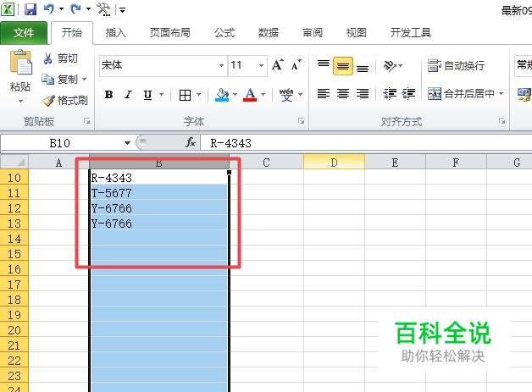
Task: Click 自动换行 (Wrap Text) button
Action: [x=456, y=65]
